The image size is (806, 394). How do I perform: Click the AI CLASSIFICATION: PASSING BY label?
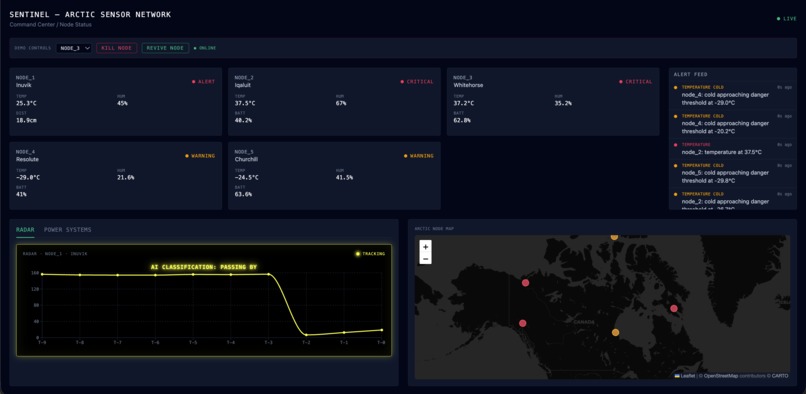204,267
